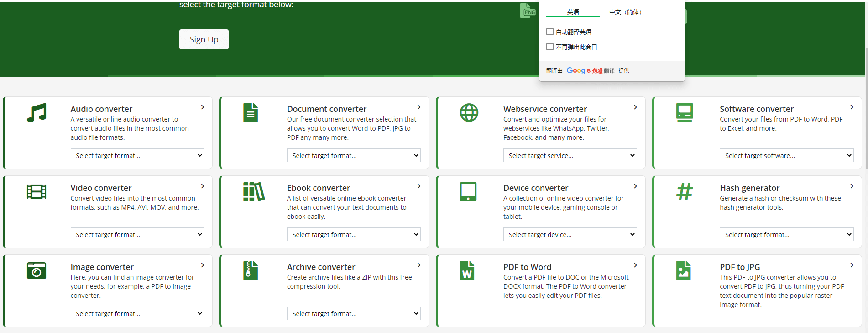
Task: Click the Document converter file icon
Action: click(x=251, y=112)
